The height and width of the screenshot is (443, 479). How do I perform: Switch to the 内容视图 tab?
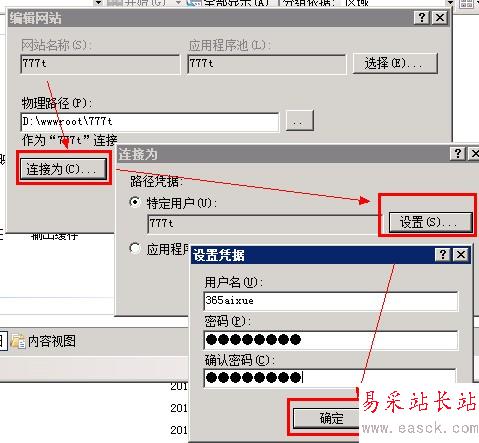(43, 341)
